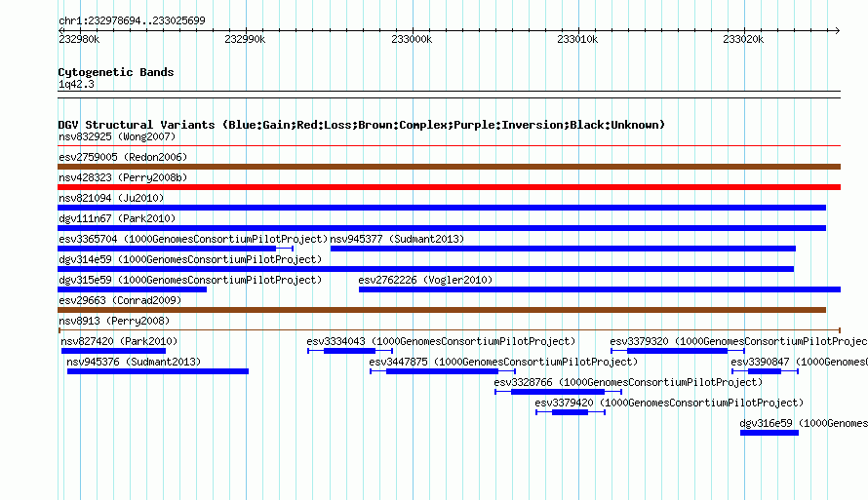Click the blue dgv314e59 gain bar
This screenshot has height=500, width=868.
(x=425, y=269)
